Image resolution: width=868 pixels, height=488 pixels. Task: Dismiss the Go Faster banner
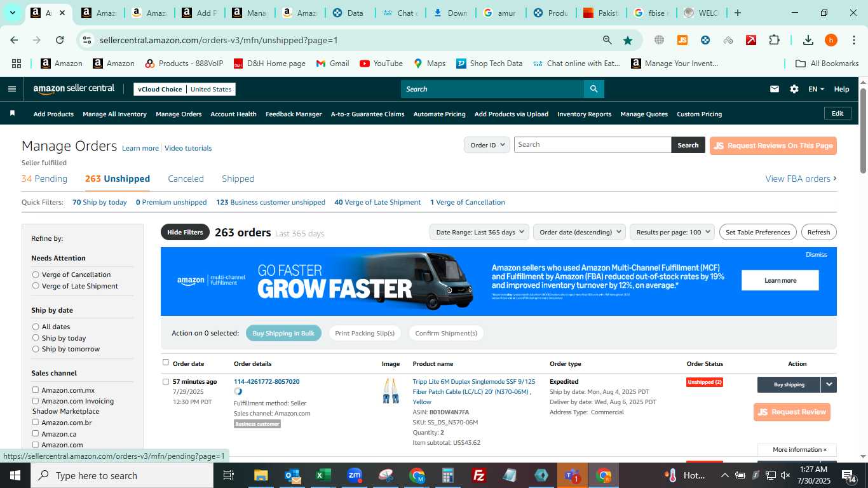click(x=816, y=254)
